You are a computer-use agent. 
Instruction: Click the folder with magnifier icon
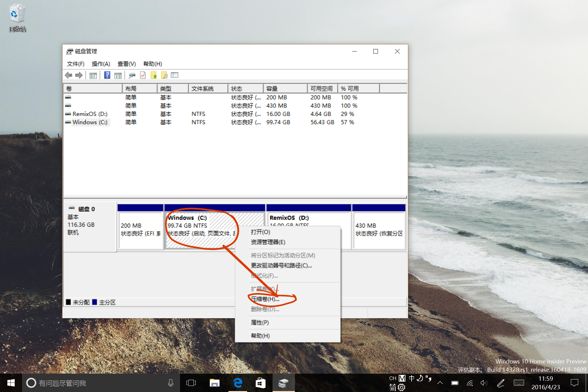click(x=164, y=75)
